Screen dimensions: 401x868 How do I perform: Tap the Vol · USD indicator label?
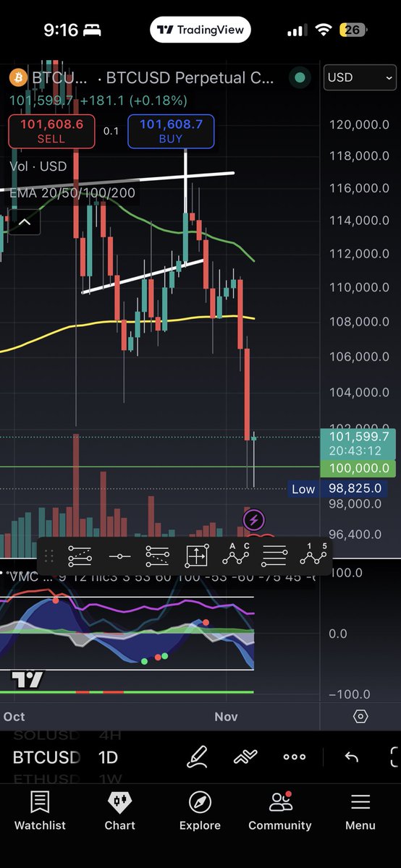(x=38, y=166)
